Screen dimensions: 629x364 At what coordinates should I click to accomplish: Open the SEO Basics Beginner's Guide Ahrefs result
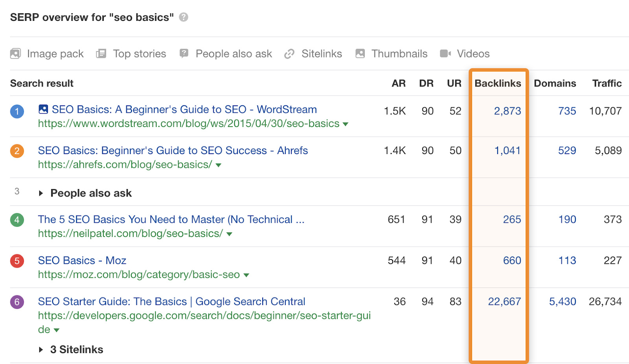(x=173, y=150)
